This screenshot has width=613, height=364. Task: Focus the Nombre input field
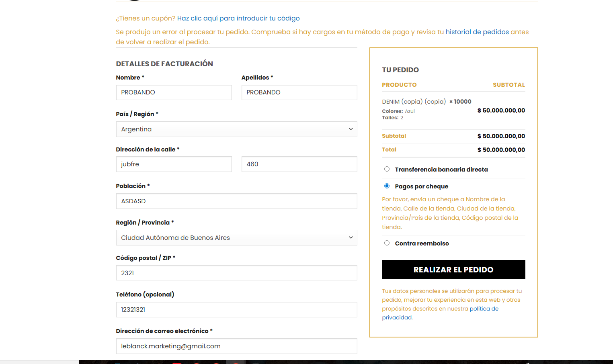174,92
